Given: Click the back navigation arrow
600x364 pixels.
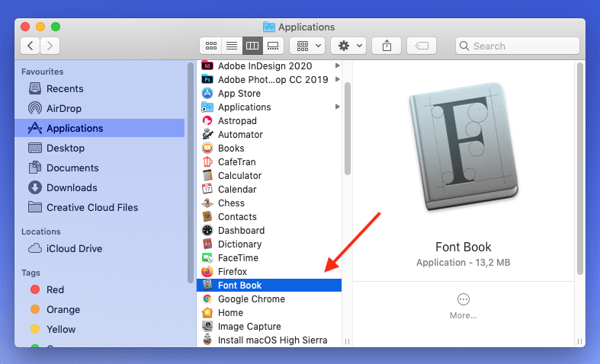Looking at the screenshot, I should click(30, 46).
